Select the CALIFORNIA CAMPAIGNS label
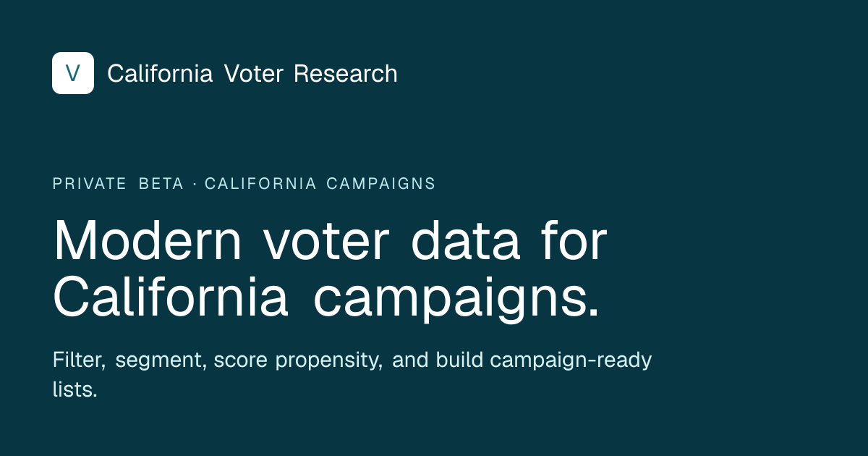Image resolution: width=868 pixels, height=456 pixels. (x=320, y=184)
